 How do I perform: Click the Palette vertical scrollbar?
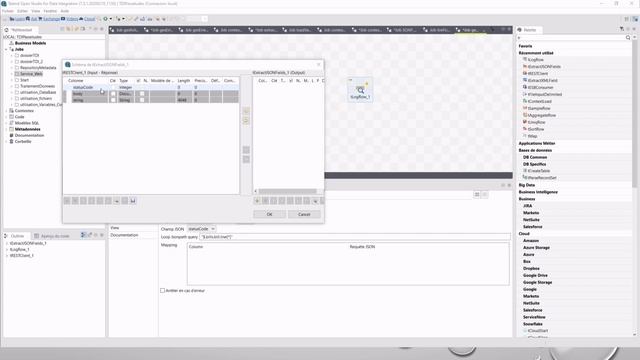point(634,114)
